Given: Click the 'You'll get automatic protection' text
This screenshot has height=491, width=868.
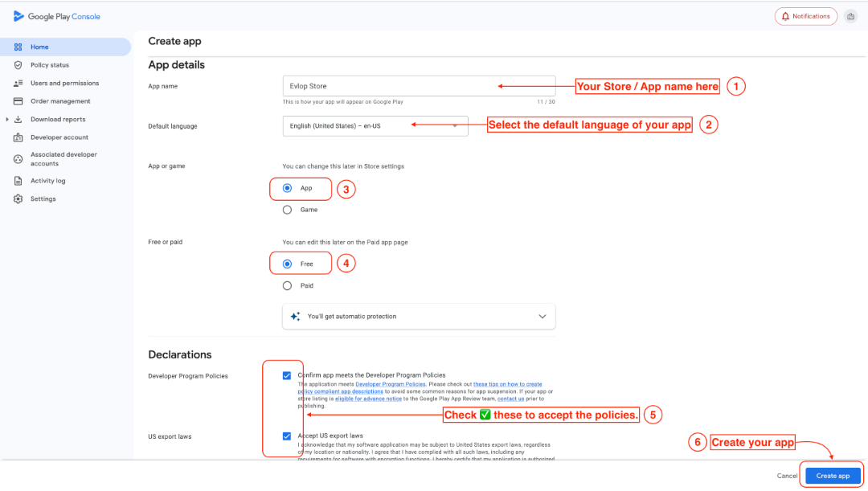Looking at the screenshot, I should point(352,317).
